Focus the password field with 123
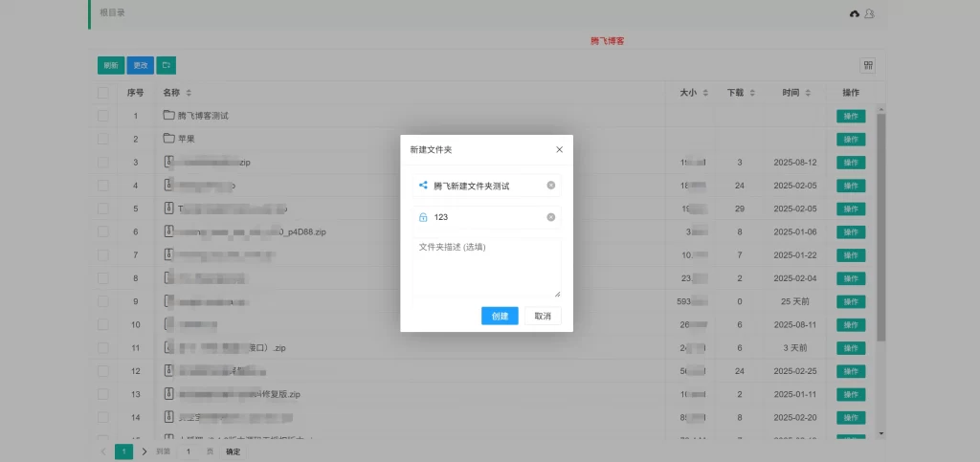980x462 pixels. 487,217
